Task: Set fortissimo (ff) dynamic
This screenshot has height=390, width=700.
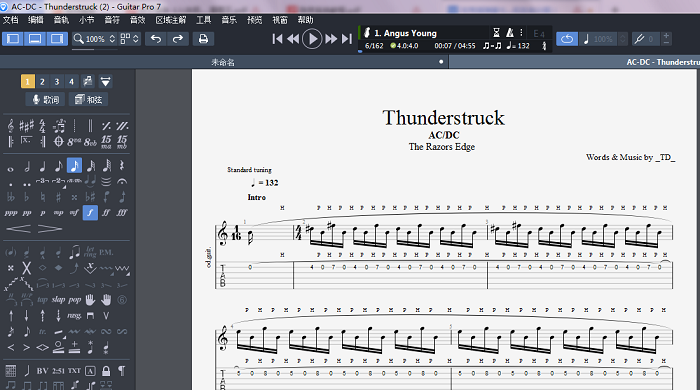Action: click(x=106, y=213)
